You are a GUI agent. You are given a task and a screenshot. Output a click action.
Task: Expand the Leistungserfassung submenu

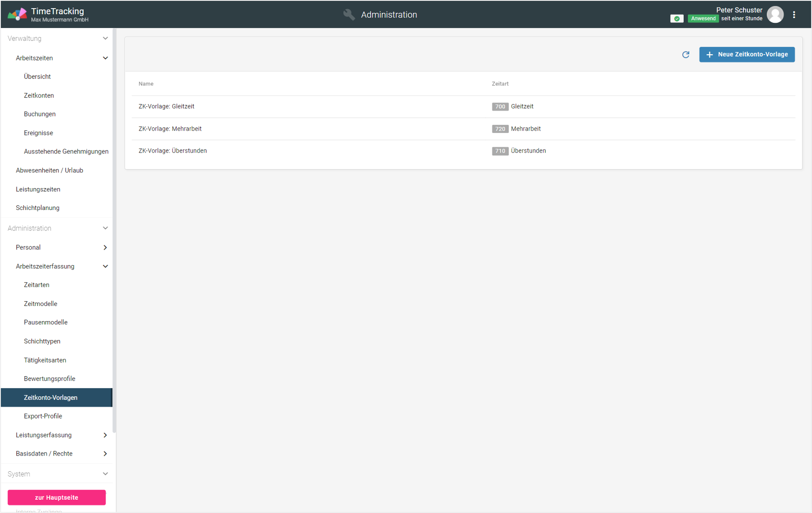[105, 435]
